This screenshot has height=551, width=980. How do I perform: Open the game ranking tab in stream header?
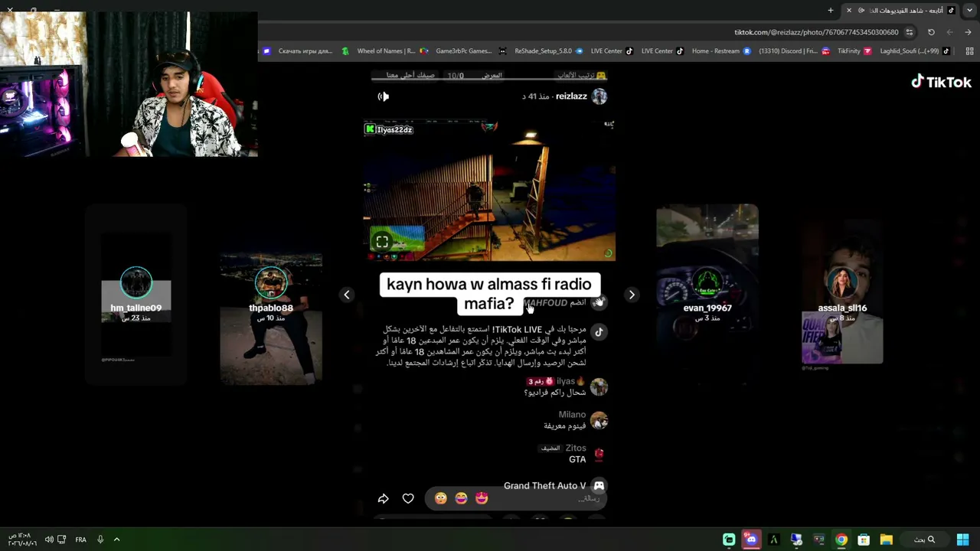point(581,75)
